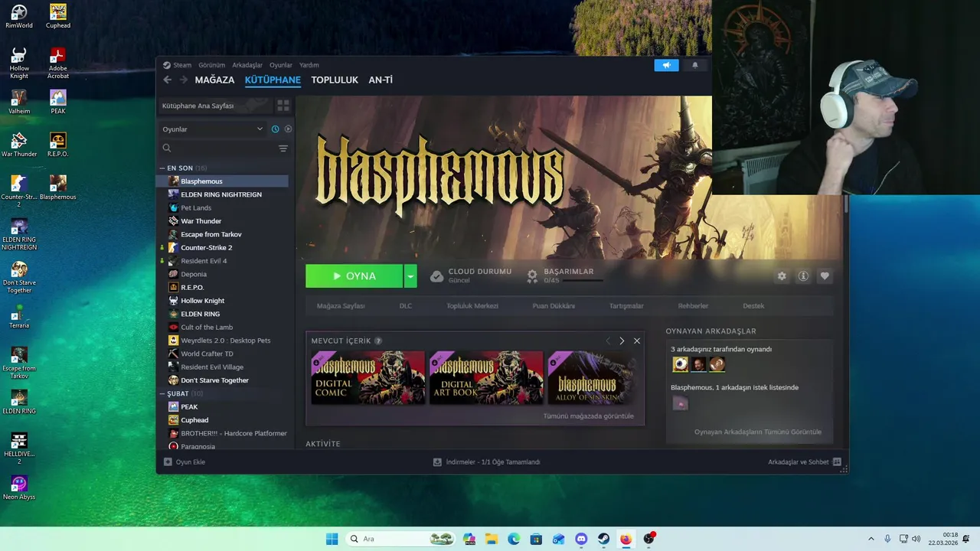The width and height of the screenshot is (980, 551).
Task: Open MEVCUT İÇERİK help question mark
Action: pyautogui.click(x=378, y=341)
